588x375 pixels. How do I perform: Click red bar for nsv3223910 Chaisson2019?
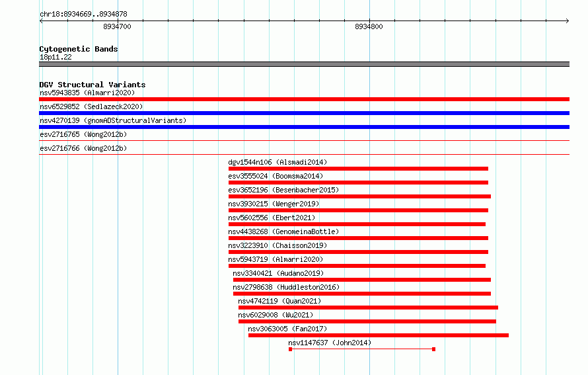[358, 252]
